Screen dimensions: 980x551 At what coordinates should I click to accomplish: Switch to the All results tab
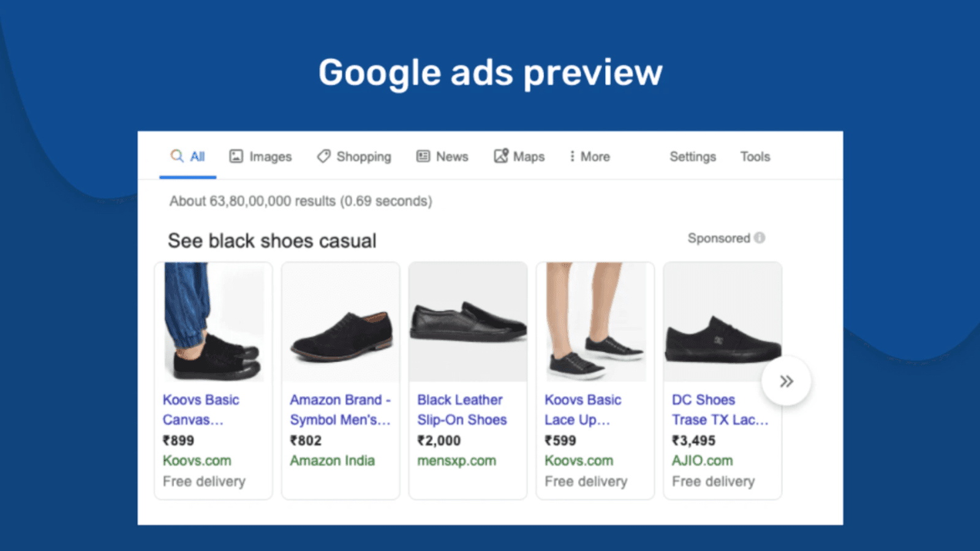pyautogui.click(x=196, y=157)
